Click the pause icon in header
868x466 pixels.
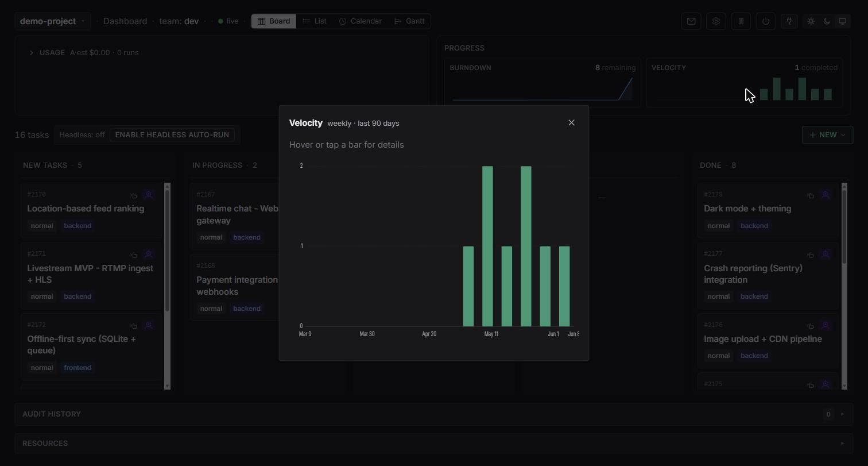pos(741,21)
